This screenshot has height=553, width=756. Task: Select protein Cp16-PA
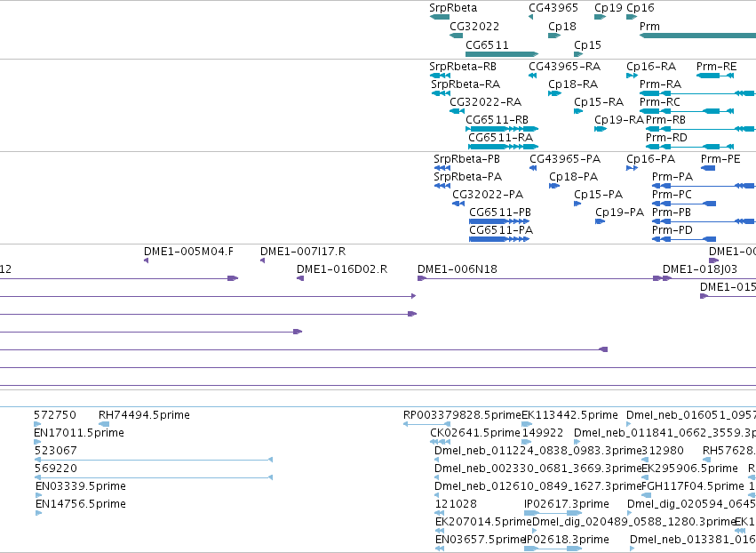click(633, 168)
